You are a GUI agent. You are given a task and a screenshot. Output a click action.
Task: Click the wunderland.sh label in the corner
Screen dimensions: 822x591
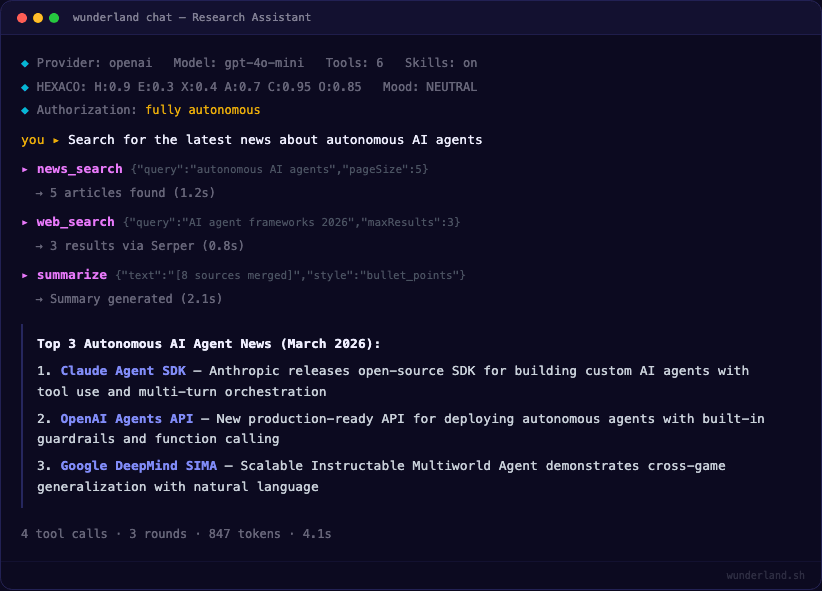pyautogui.click(x=766, y=575)
